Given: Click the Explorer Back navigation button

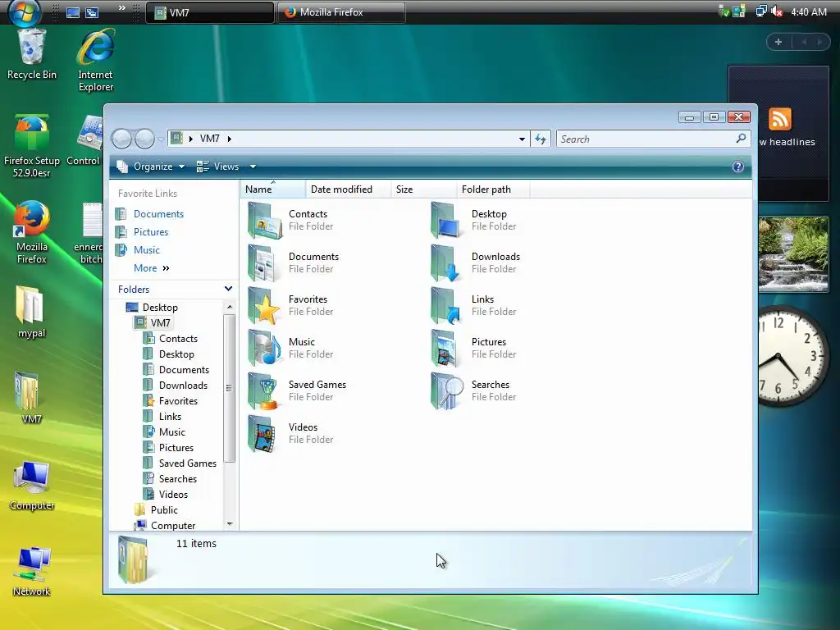Looking at the screenshot, I should coord(121,139).
